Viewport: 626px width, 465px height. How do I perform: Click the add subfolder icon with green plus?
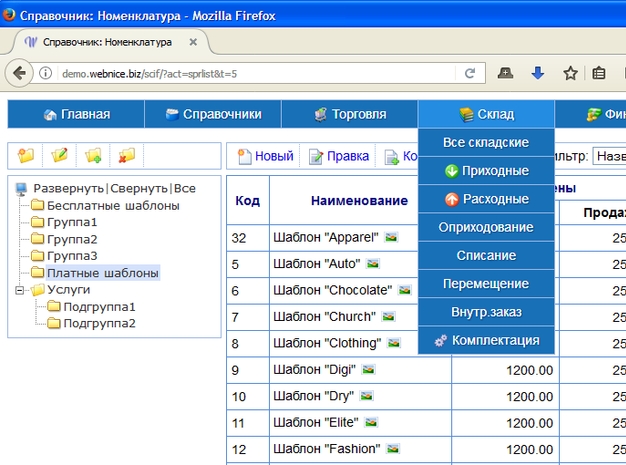[94, 156]
